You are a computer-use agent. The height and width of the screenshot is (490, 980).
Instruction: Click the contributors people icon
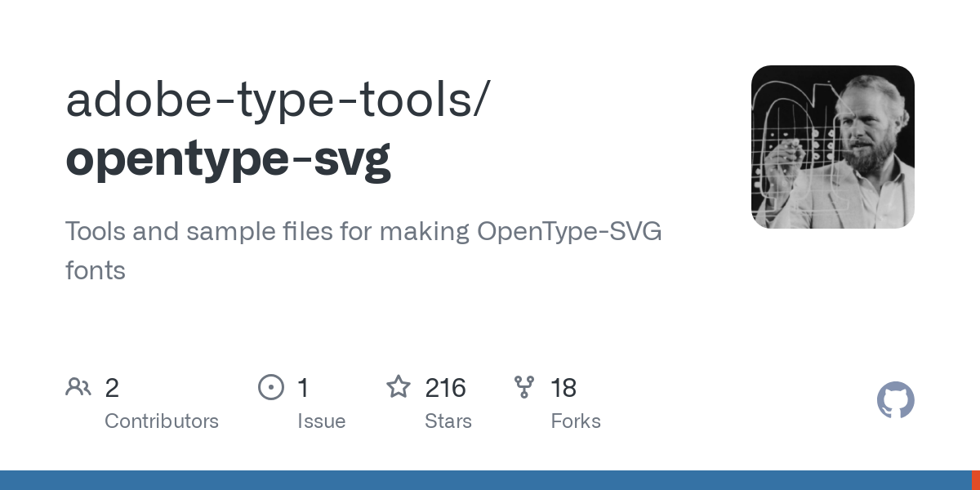point(78,387)
